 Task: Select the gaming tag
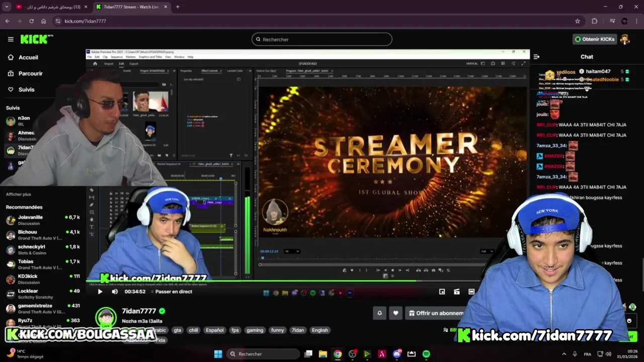coord(255,330)
